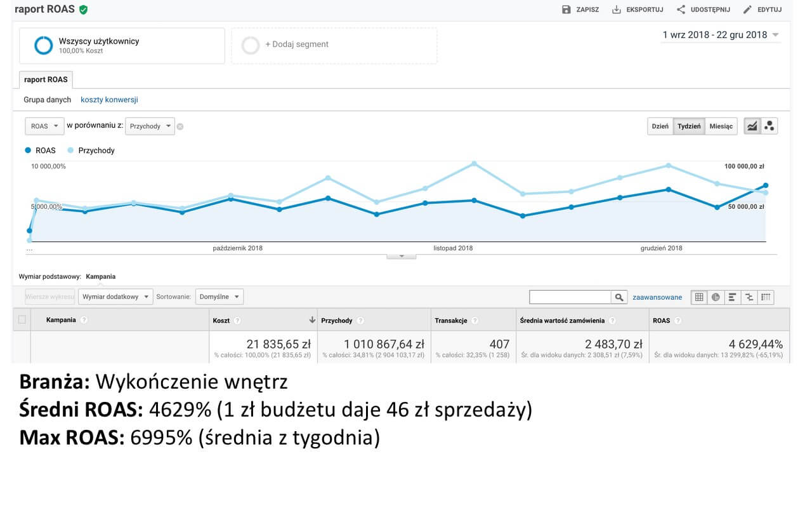The image size is (812, 508).
Task: Set chart granularity to Dzień
Action: pyautogui.click(x=660, y=126)
